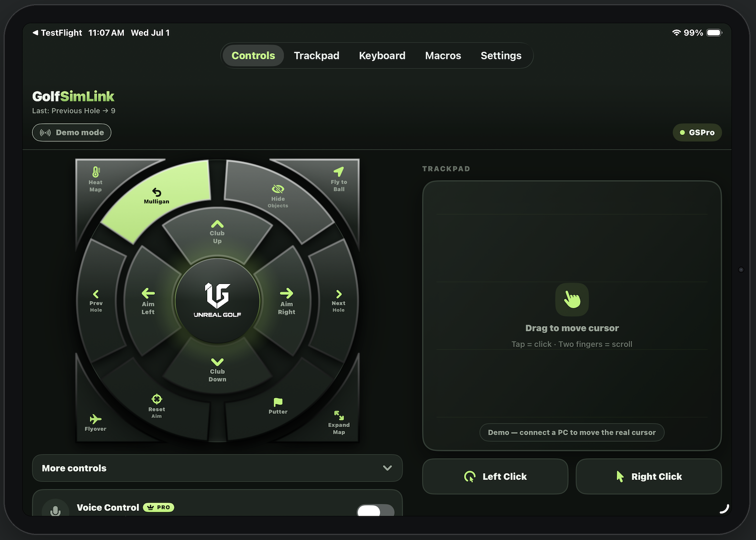The image size is (756, 540).
Task: Open the Macros tab
Action: pyautogui.click(x=443, y=56)
